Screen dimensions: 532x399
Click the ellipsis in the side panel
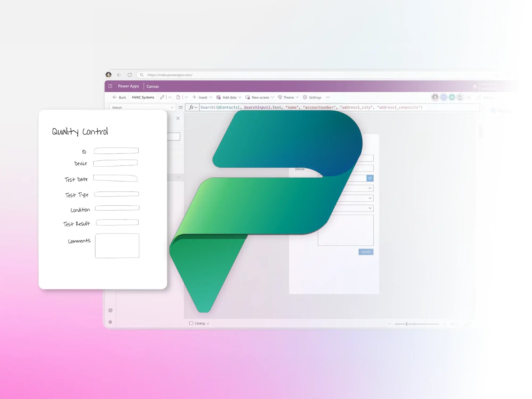pos(178,177)
